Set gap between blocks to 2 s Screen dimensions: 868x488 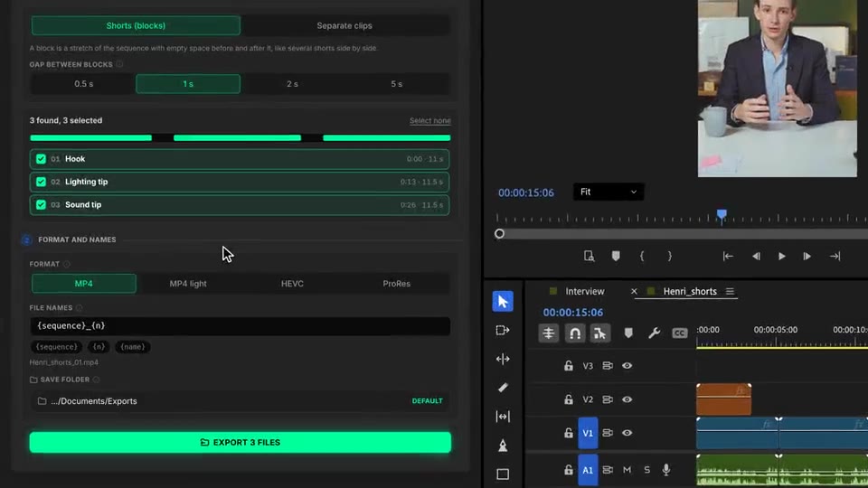coord(292,84)
